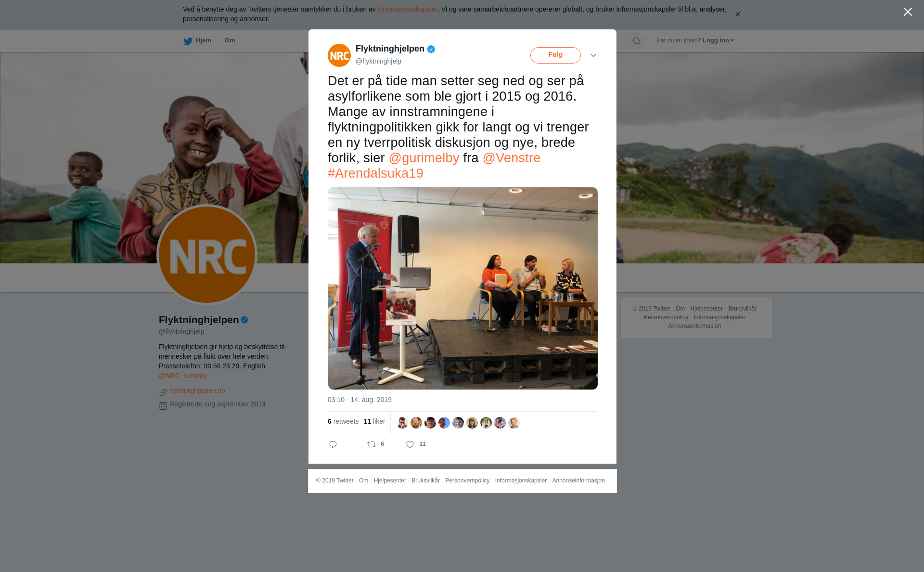This screenshot has height=572, width=924.
Task: Click the search magnifier icon
Action: click(637, 41)
